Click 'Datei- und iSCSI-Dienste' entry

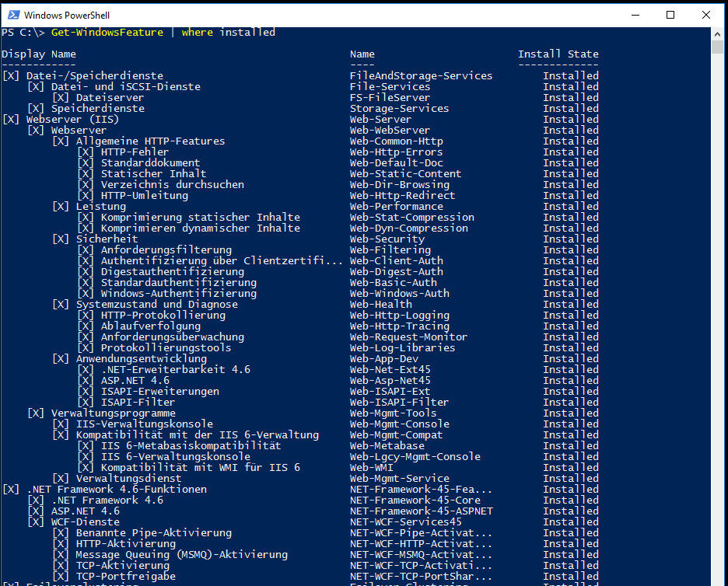[x=125, y=87]
